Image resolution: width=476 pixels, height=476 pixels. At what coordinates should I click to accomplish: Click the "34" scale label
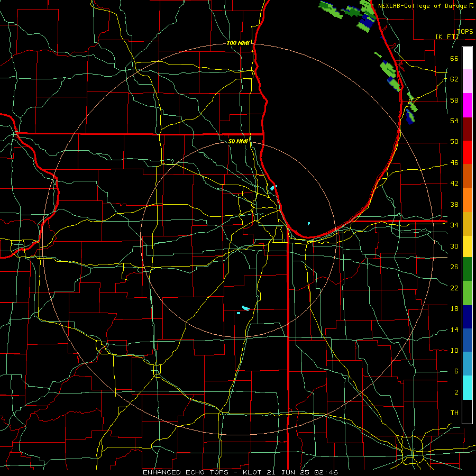click(x=454, y=225)
